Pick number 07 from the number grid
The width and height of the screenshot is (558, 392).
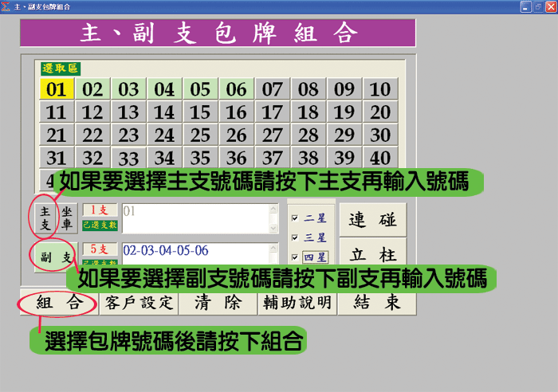click(x=273, y=88)
